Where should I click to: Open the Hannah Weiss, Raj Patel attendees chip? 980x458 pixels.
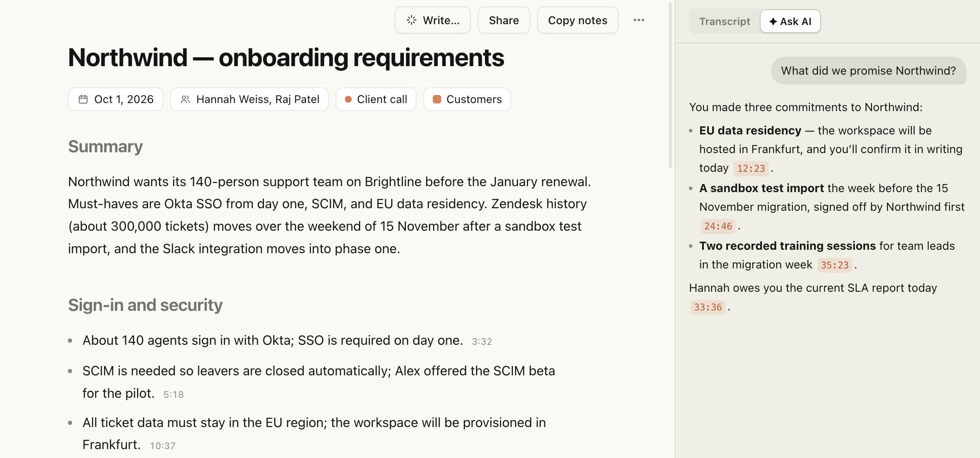point(249,99)
